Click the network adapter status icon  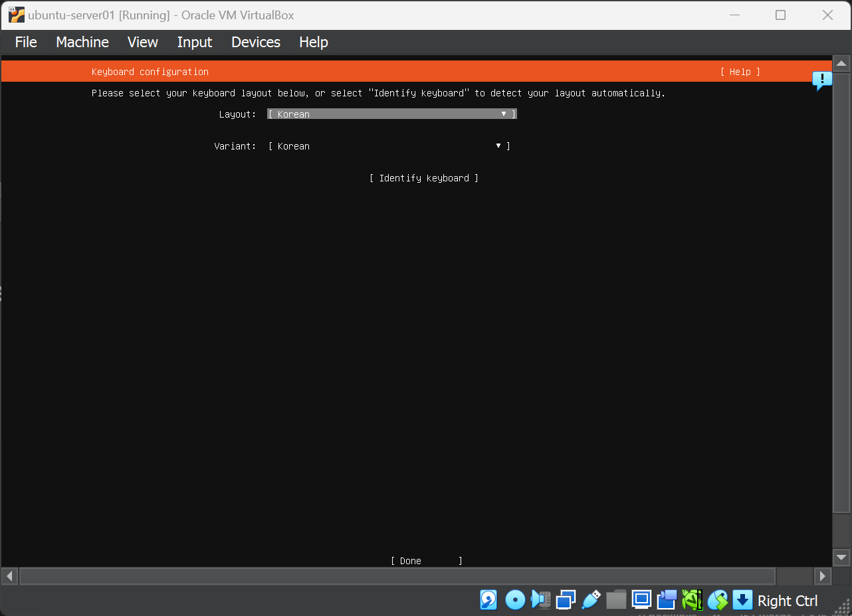(x=566, y=600)
